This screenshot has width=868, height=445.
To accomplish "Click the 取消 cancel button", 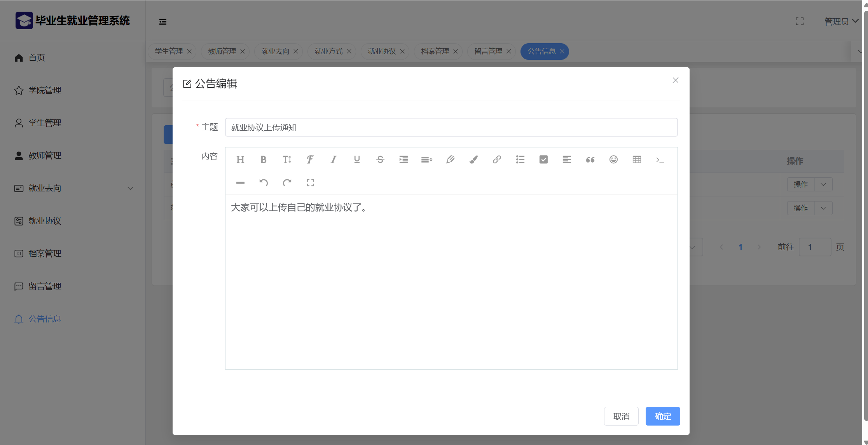I will 621,416.
